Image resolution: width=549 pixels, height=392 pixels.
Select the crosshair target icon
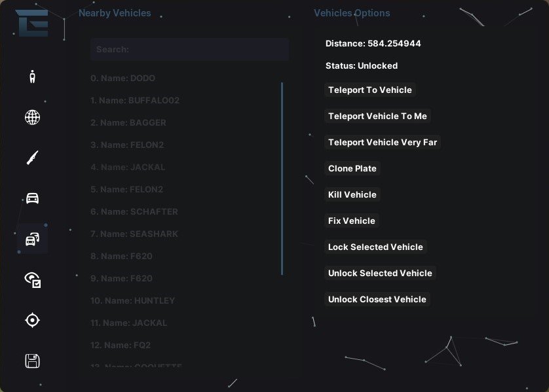pyautogui.click(x=32, y=320)
